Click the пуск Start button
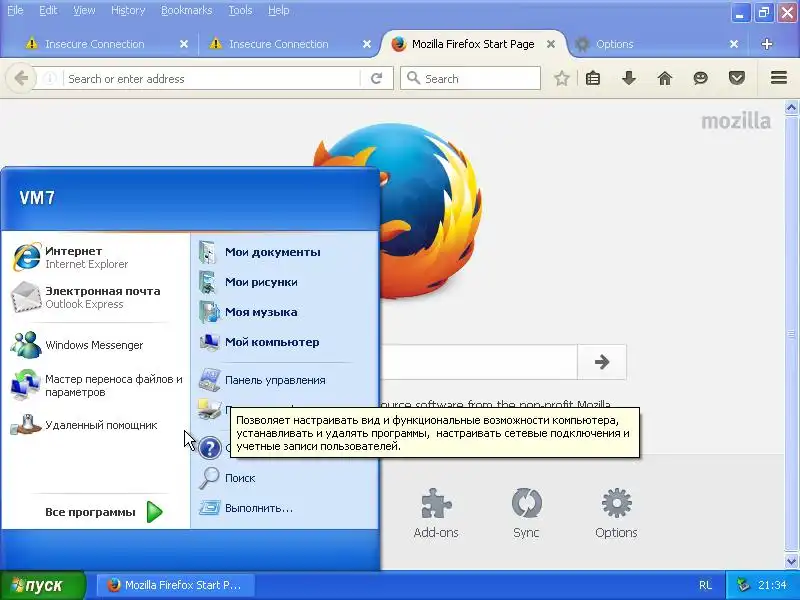 pyautogui.click(x=43, y=585)
